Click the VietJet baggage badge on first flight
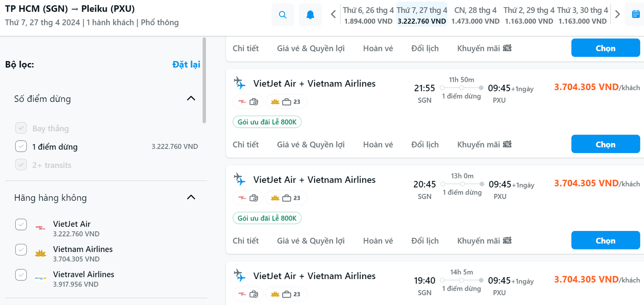The image size is (644, 305). click(x=248, y=101)
